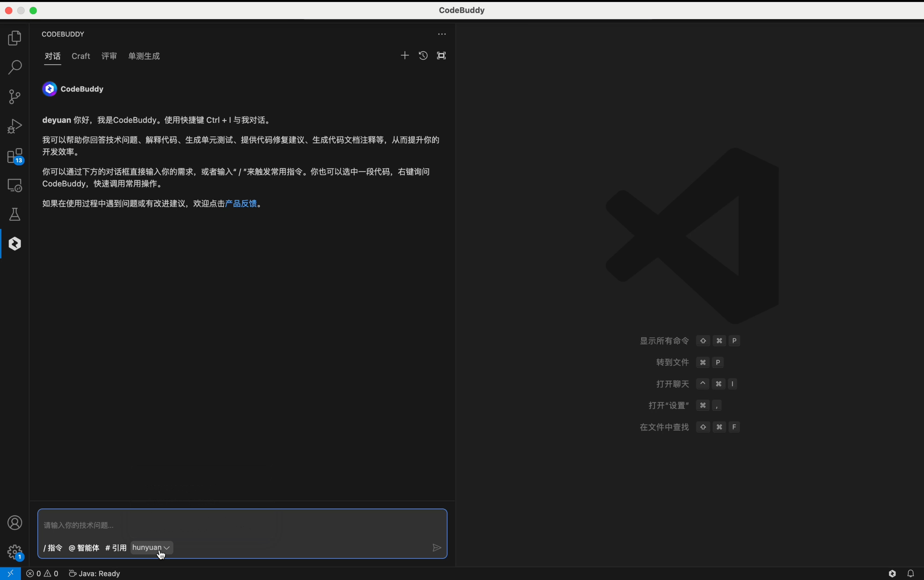Click the 显示所有命令 shortcut hint

pos(690,341)
